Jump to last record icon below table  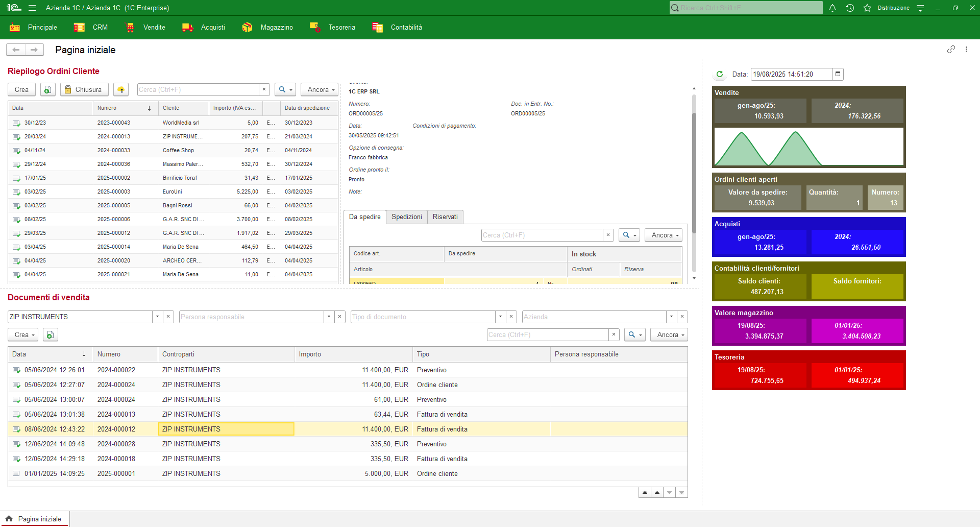[681, 492]
